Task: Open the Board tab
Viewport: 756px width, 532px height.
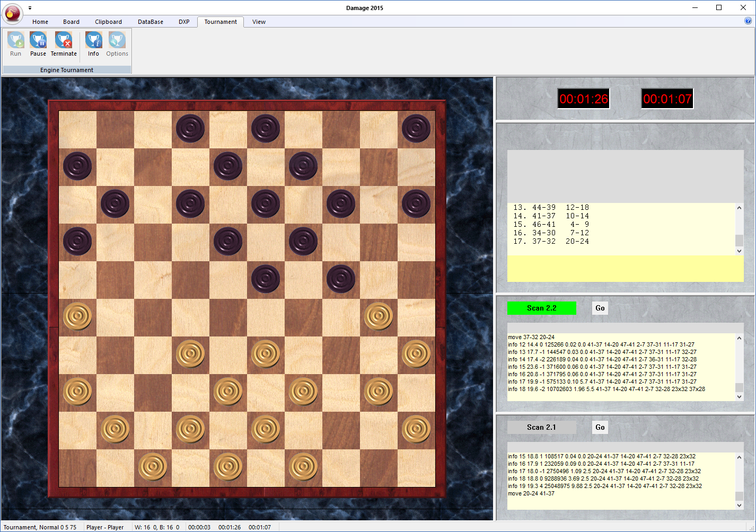Action: coord(71,22)
